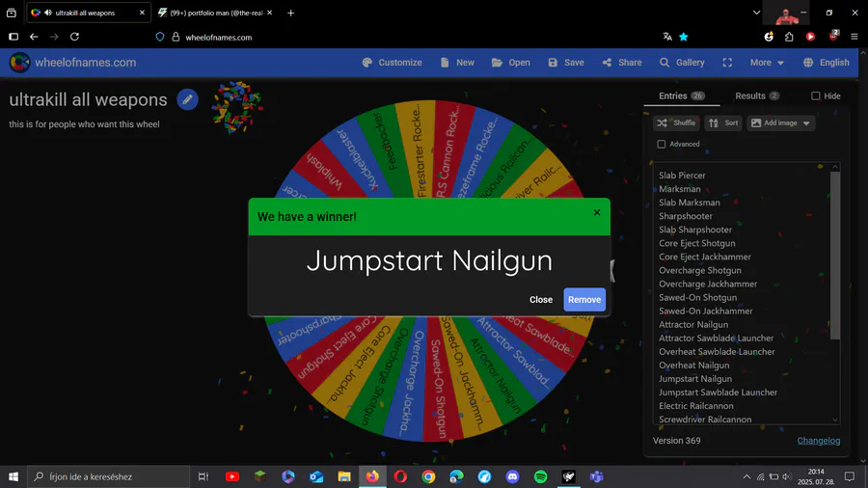Open the tracking protection shield icon
This screenshot has height=488, width=868.
click(160, 37)
